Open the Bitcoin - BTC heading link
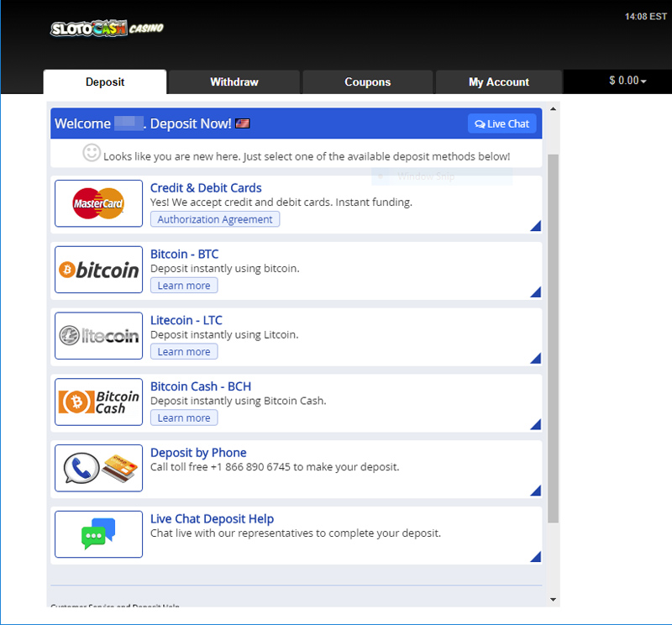672x625 pixels. point(184,254)
